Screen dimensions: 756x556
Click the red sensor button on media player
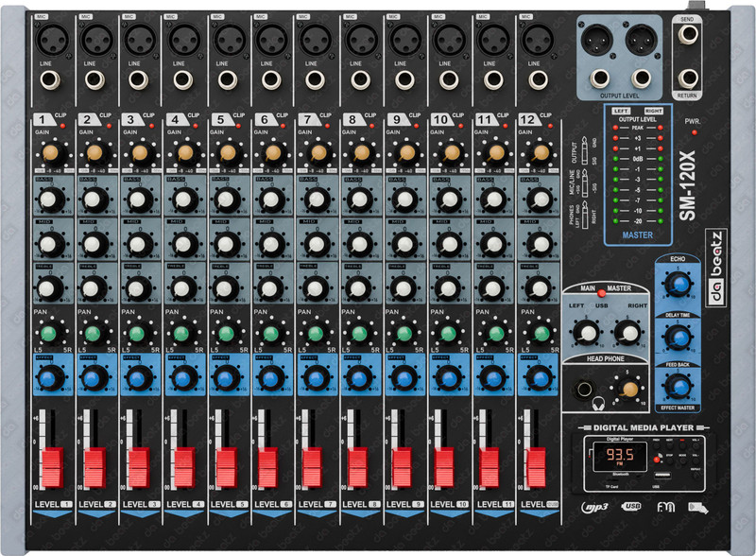657,460
